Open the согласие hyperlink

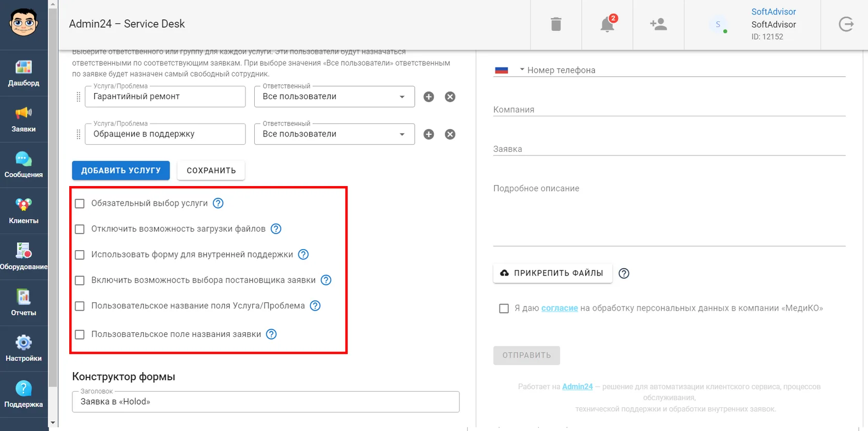point(560,308)
